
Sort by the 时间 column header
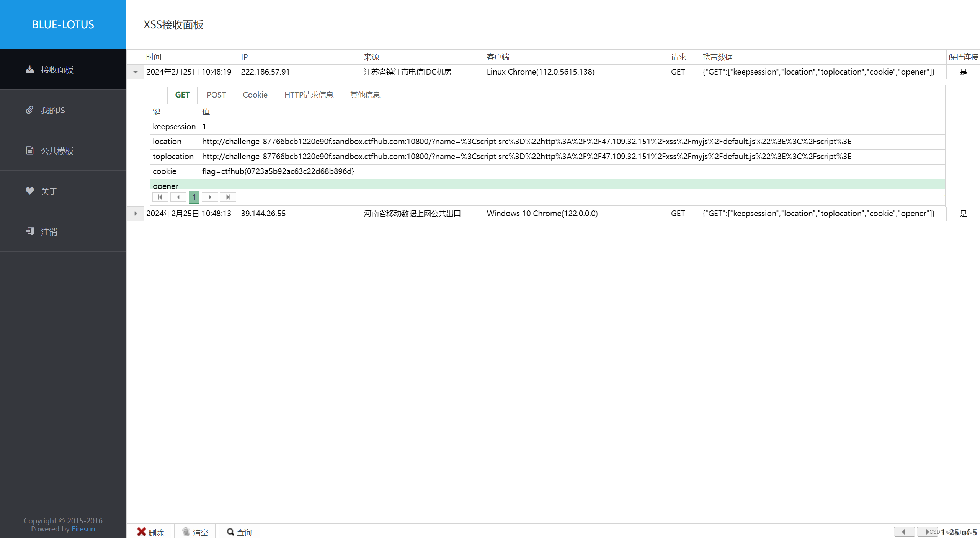click(x=191, y=57)
